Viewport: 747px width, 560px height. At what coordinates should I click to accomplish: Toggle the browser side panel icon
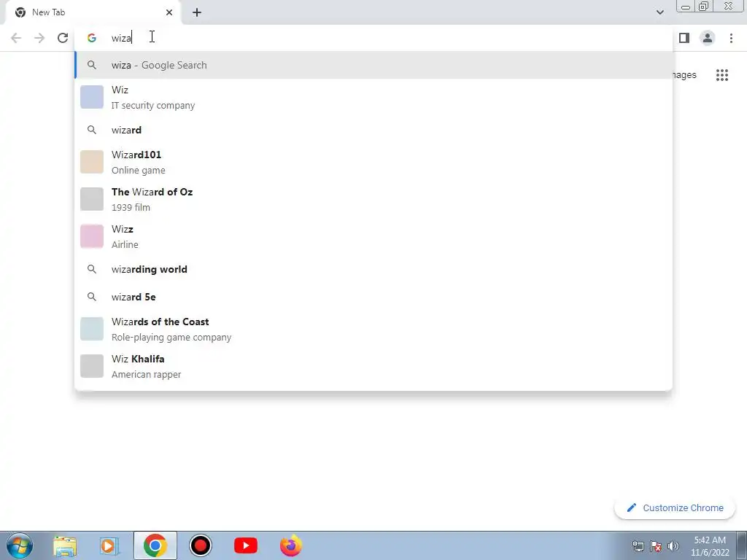tap(684, 38)
